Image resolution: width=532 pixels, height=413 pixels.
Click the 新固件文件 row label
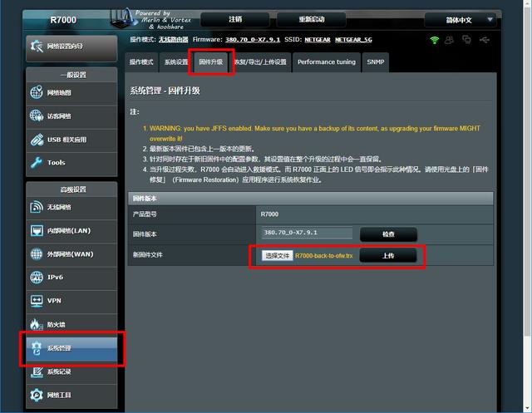pos(148,254)
